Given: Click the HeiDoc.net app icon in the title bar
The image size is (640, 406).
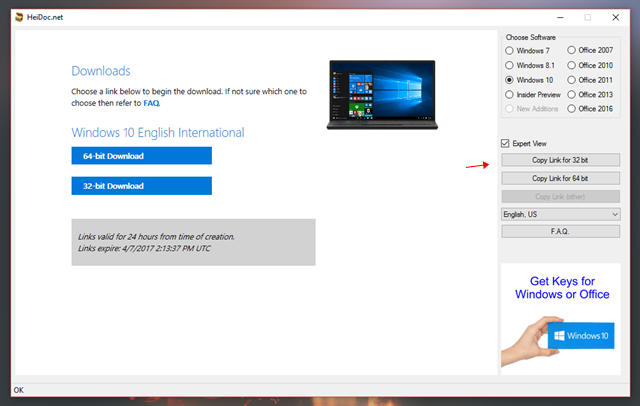Looking at the screenshot, I should click(x=21, y=16).
